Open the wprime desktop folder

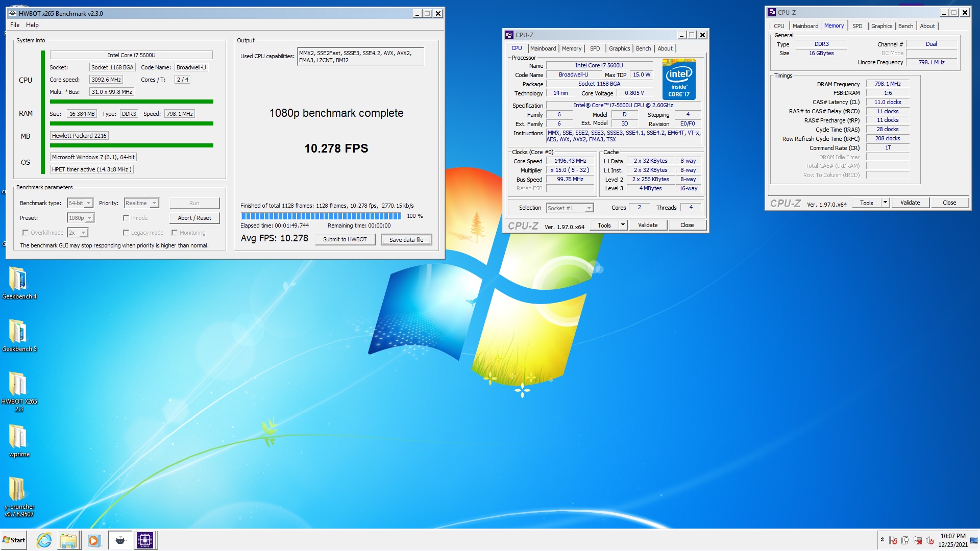[18, 441]
